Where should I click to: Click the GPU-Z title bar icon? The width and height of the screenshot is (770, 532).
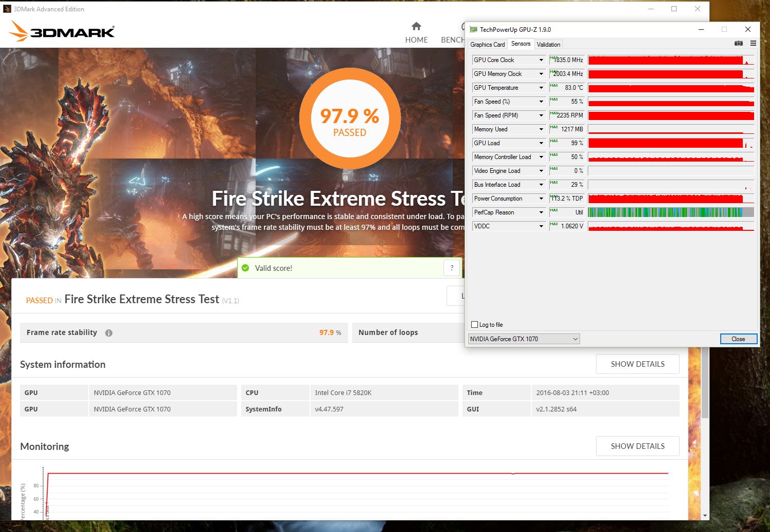coord(473,30)
